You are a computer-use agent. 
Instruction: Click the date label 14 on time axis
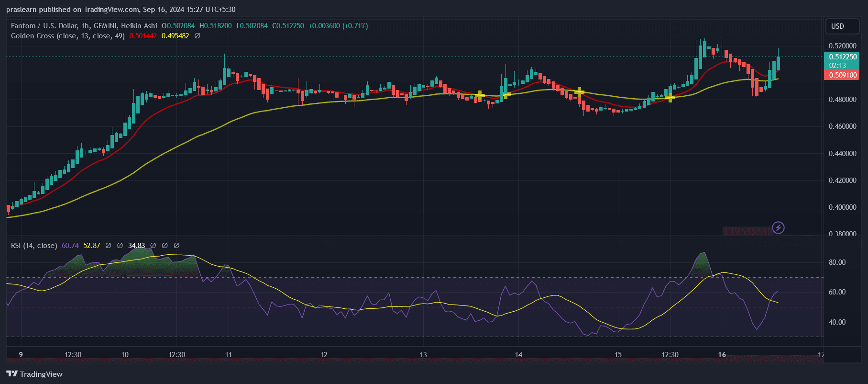point(518,355)
